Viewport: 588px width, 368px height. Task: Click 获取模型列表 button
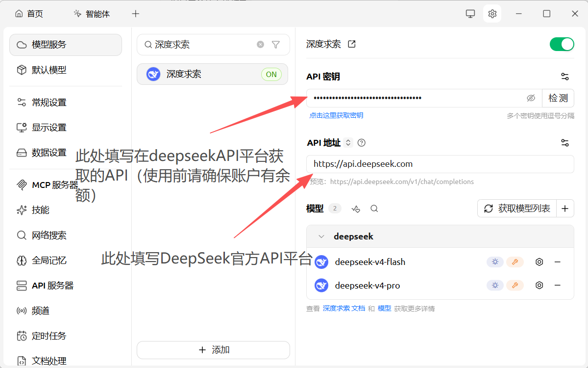pyautogui.click(x=517, y=209)
